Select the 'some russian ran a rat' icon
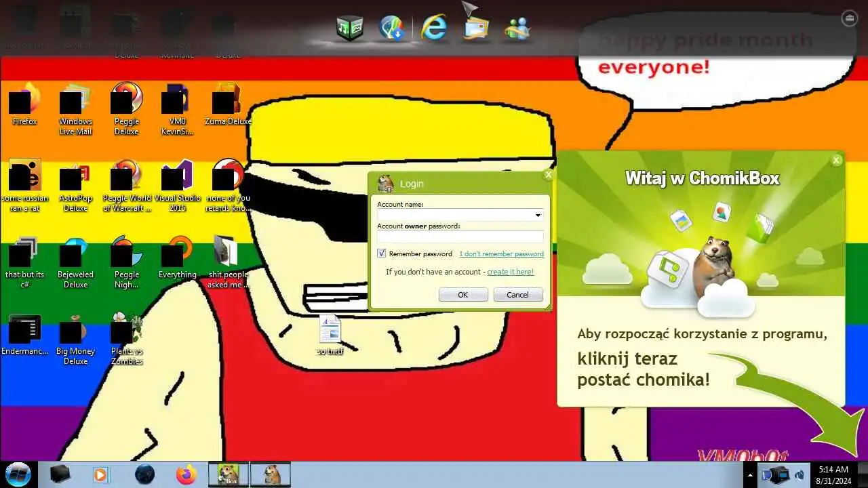Viewport: 868px width, 488px height. coord(24,185)
